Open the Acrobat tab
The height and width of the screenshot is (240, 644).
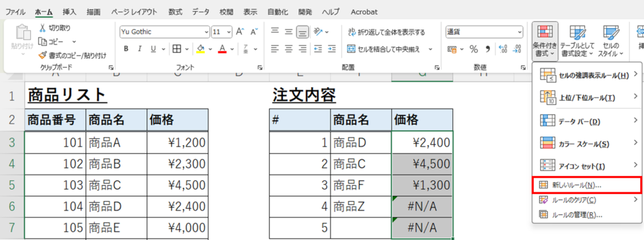(364, 12)
